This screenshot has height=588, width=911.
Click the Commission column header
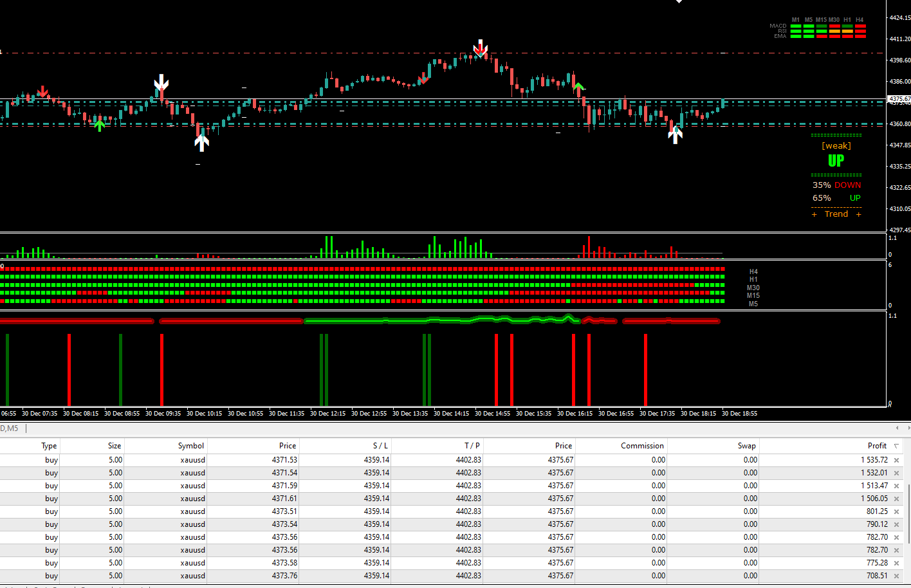pyautogui.click(x=641, y=446)
